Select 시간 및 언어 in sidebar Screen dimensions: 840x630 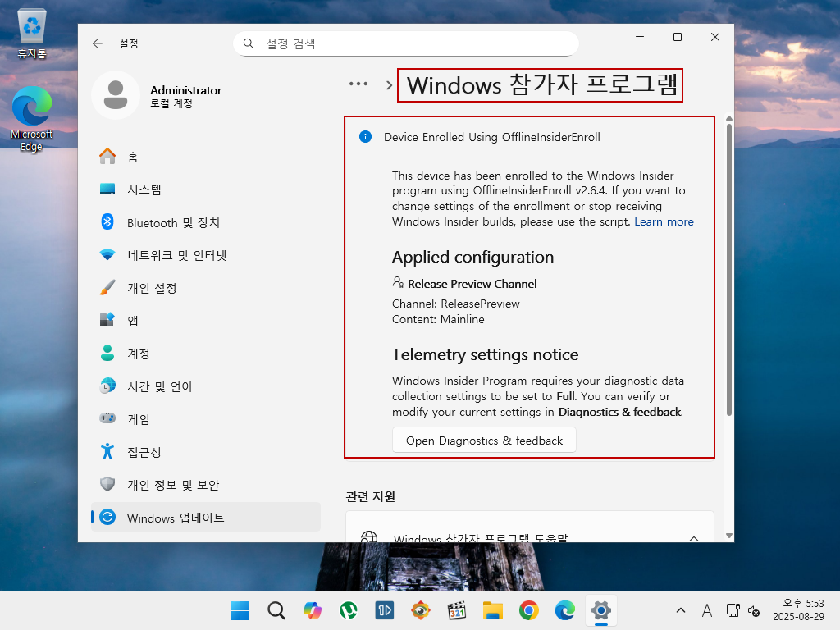coord(206,386)
